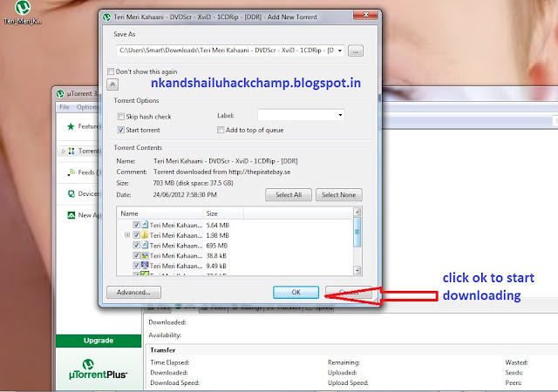The height and width of the screenshot is (392, 558).
Task: Open the File menu in uTorrent
Action: click(x=65, y=107)
